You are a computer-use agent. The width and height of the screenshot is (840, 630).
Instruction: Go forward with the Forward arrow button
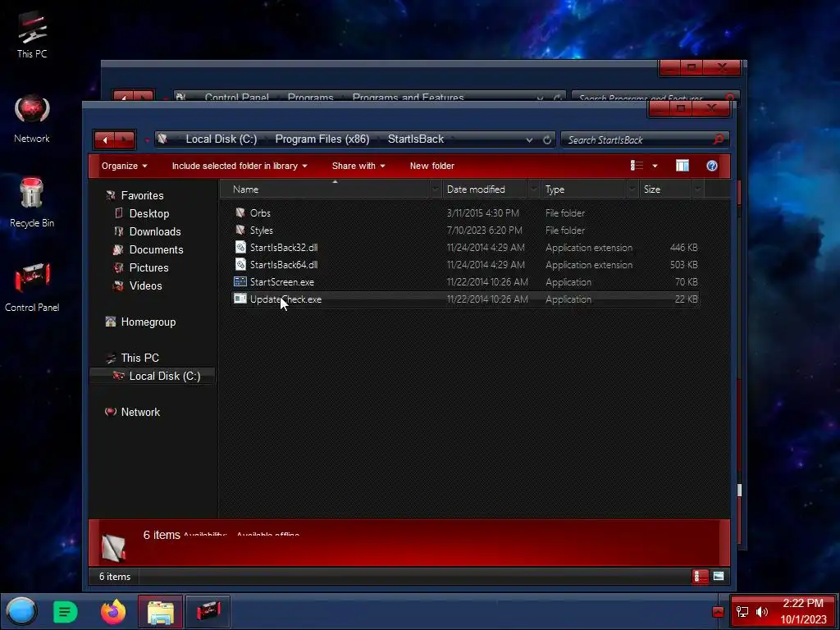pos(125,139)
